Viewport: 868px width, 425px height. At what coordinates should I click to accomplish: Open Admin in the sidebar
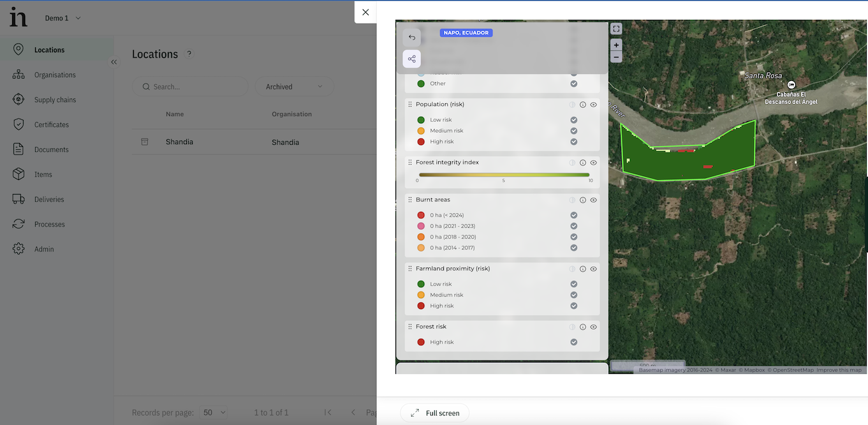click(57, 249)
